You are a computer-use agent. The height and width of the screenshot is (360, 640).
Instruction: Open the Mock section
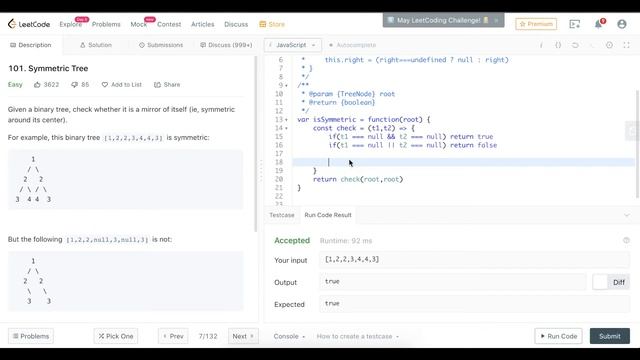[139, 24]
